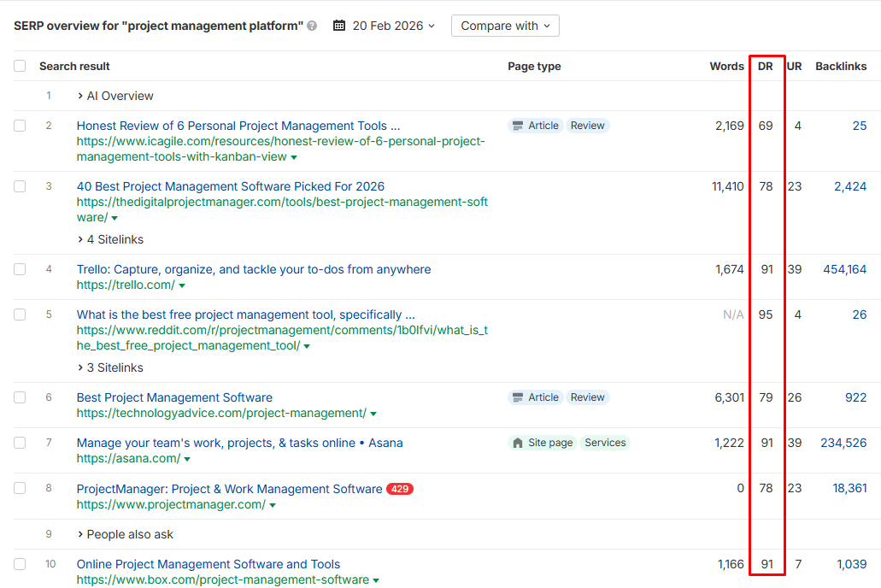The image size is (881, 588).
Task: Tick the checkbox for Best Project Management Software
Action: tap(20, 397)
